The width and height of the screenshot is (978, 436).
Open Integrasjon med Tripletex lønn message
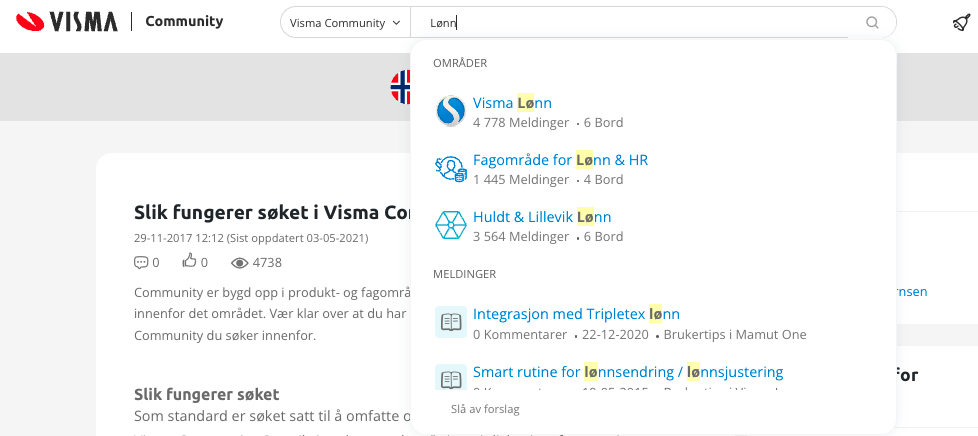576,314
